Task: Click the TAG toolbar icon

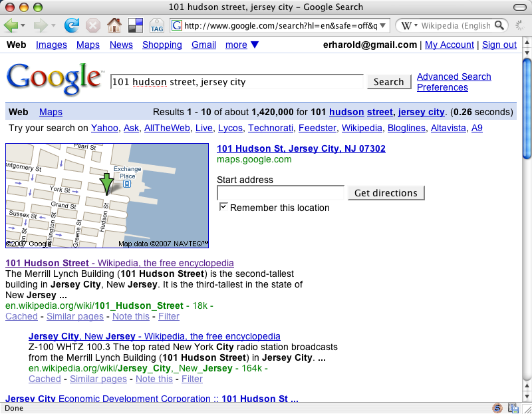Action: [157, 26]
